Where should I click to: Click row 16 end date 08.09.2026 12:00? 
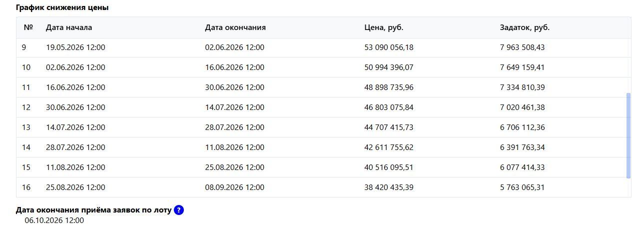(x=234, y=187)
